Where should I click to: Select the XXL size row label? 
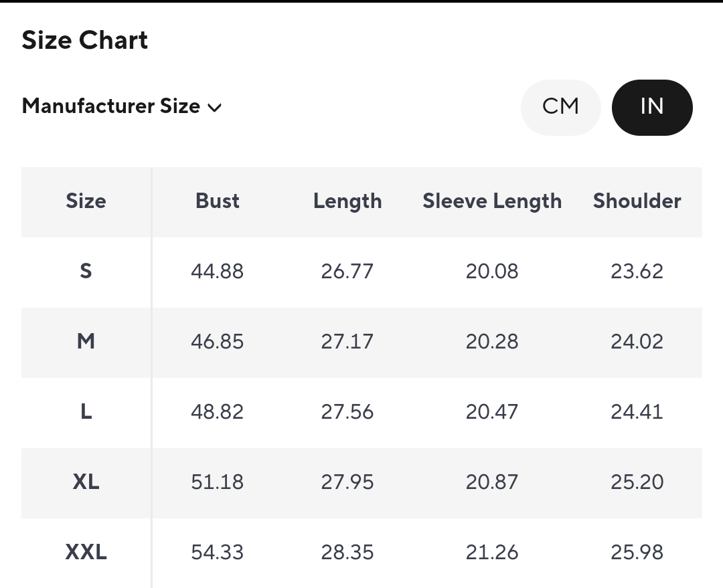[86, 552]
